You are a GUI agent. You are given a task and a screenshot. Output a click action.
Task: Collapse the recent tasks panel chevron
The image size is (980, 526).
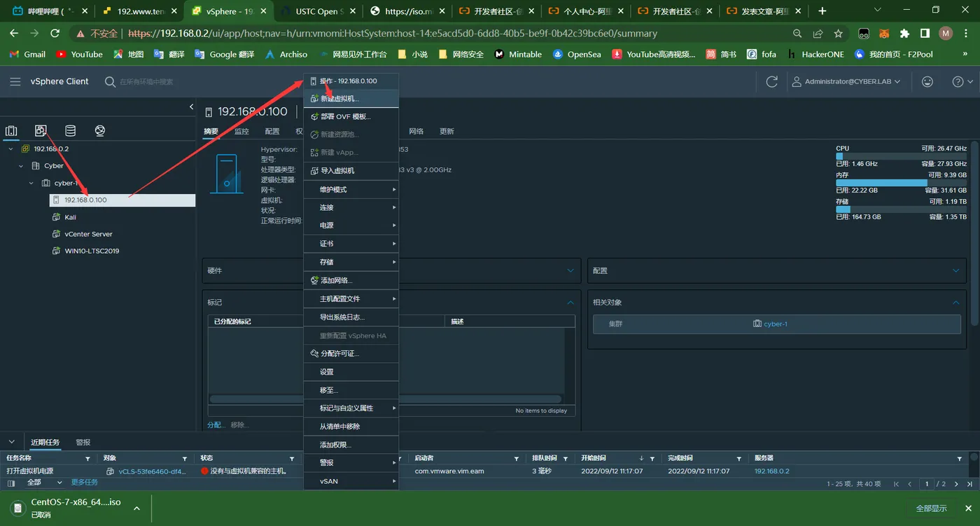tap(11, 442)
